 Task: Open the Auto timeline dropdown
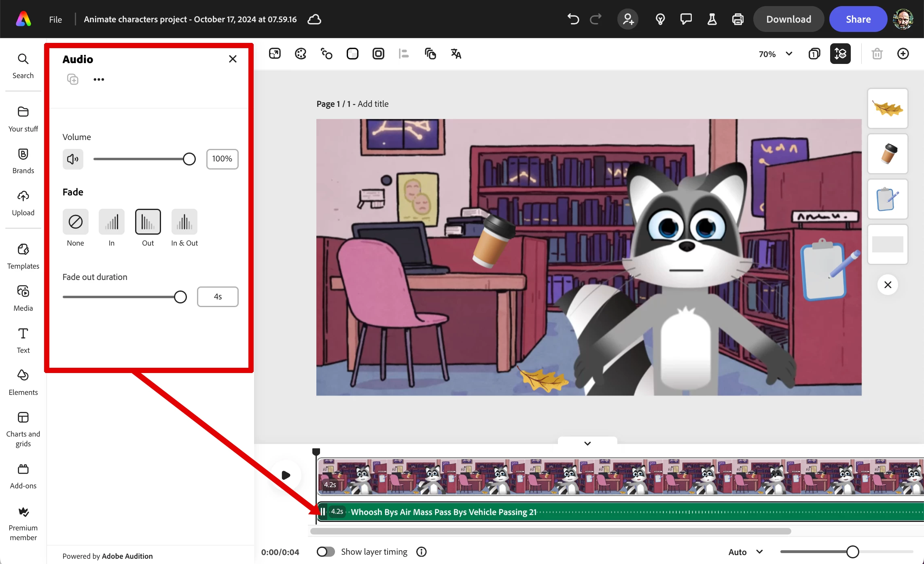(745, 552)
